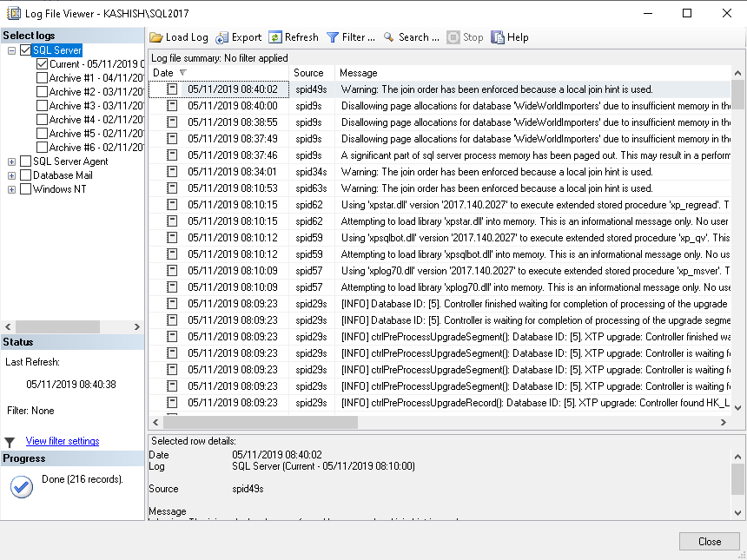Click the black funnel icon beside View filter settings
This screenshot has width=747, height=560.
[10, 443]
